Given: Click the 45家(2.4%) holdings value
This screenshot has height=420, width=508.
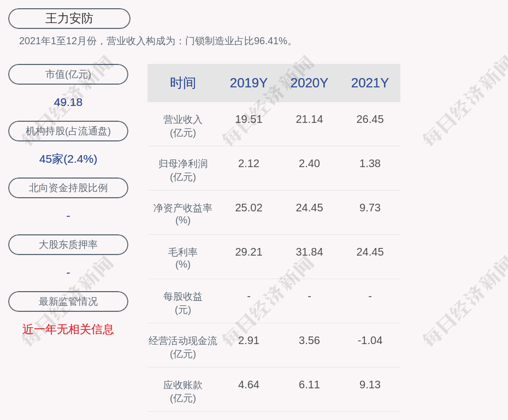Looking at the screenshot, I should (68, 159).
